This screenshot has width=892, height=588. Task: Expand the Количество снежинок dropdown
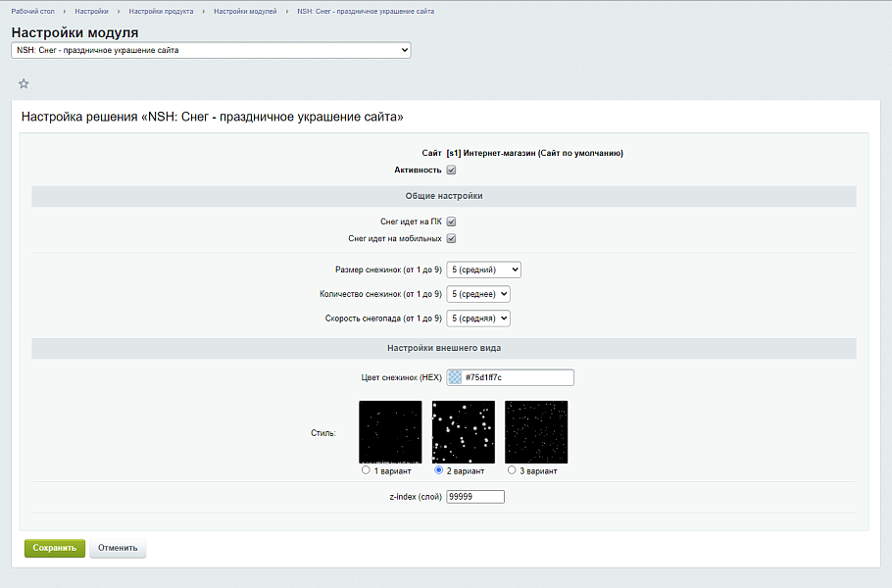478,293
